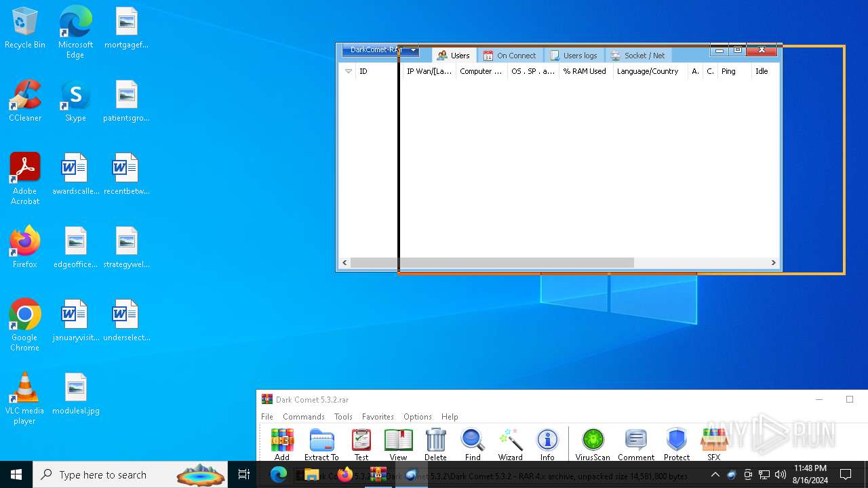
Task: Expand the column header sort triangle
Action: [348, 71]
